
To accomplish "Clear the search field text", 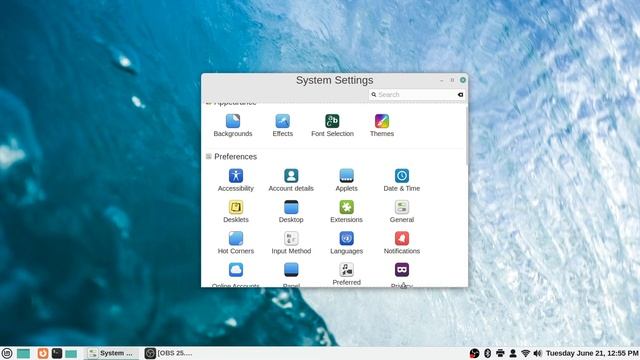I will click(460, 95).
